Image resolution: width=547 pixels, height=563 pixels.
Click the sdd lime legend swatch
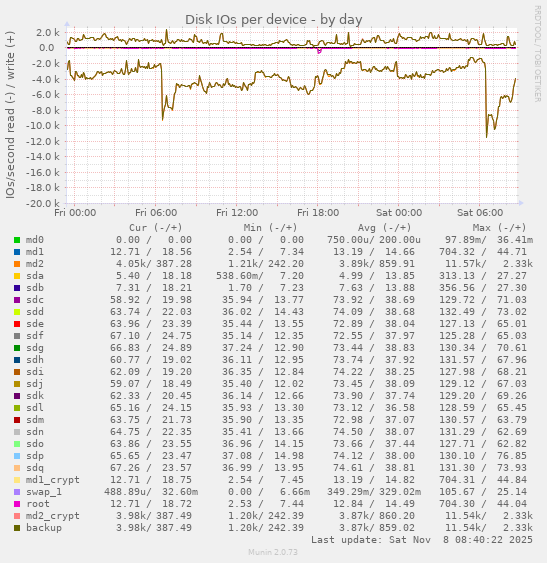17,312
